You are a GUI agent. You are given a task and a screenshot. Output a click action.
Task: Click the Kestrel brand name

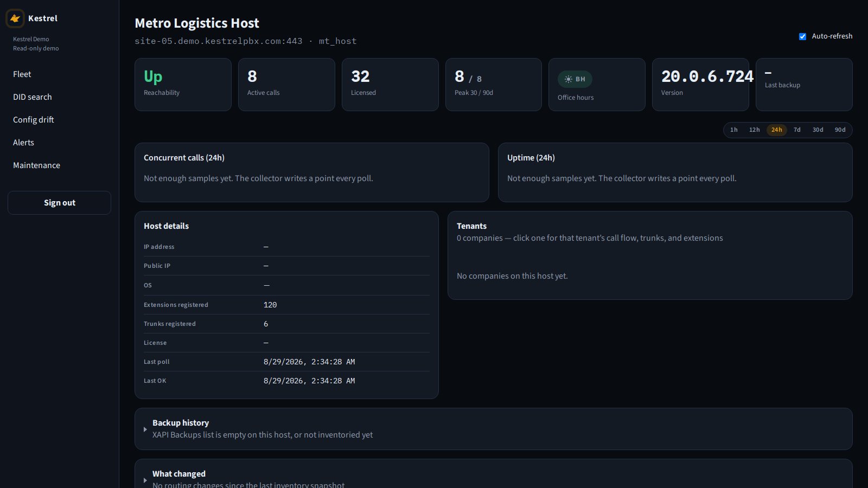point(43,18)
